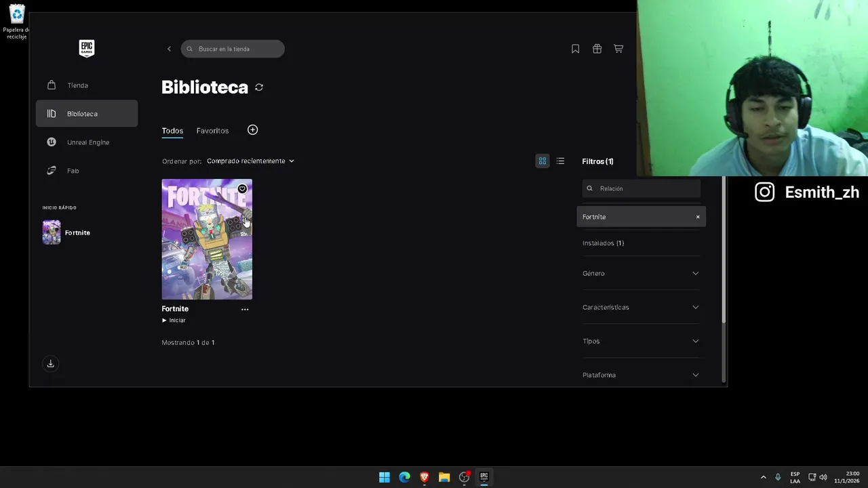
Task: Open the Papelera de reciclaje desktop icon
Action: [x=16, y=22]
